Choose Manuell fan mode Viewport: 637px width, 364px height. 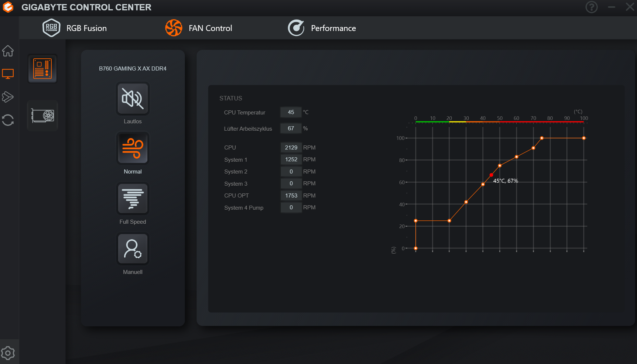click(133, 249)
